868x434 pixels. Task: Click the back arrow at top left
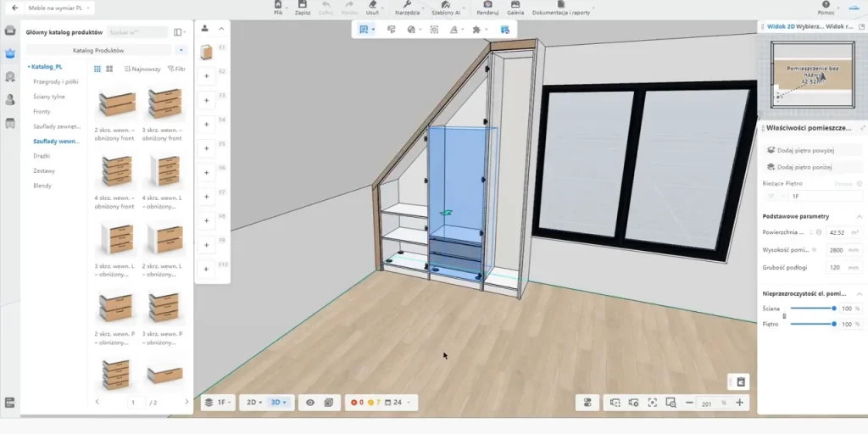(x=14, y=8)
